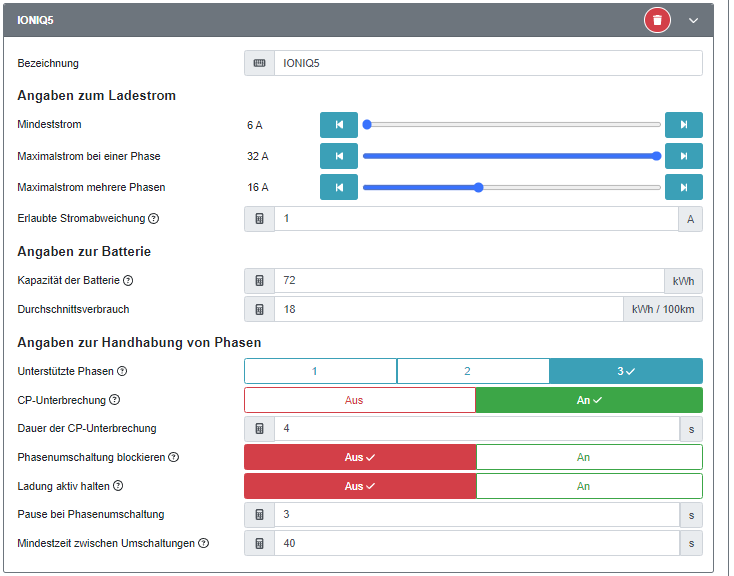Image resolution: width=734 pixels, height=576 pixels.
Task: Show help for Kapazität der Batterie
Action: coord(128,281)
